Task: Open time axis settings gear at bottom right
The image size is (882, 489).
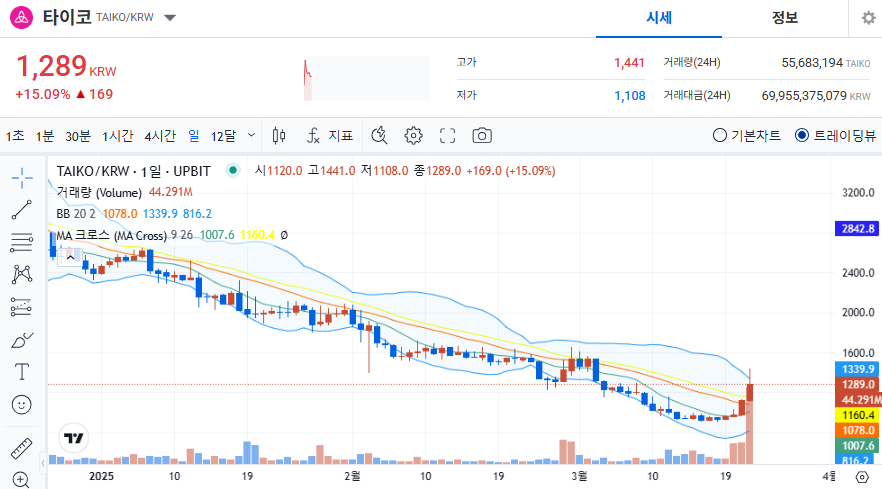Action: pyautogui.click(x=862, y=477)
